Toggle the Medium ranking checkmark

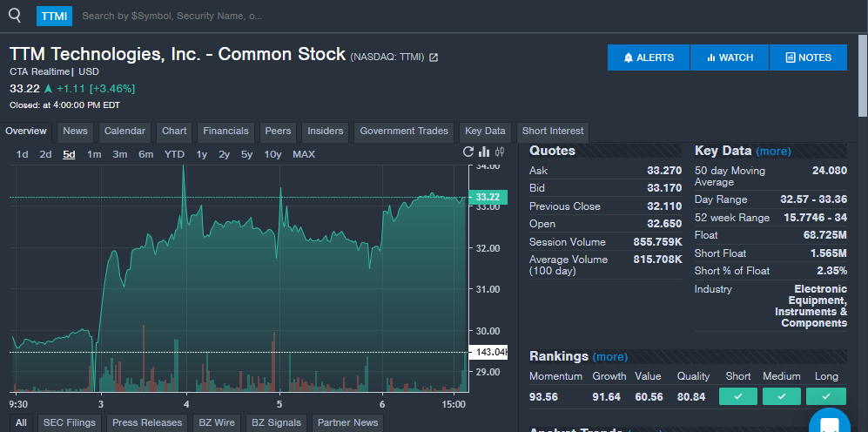point(782,396)
